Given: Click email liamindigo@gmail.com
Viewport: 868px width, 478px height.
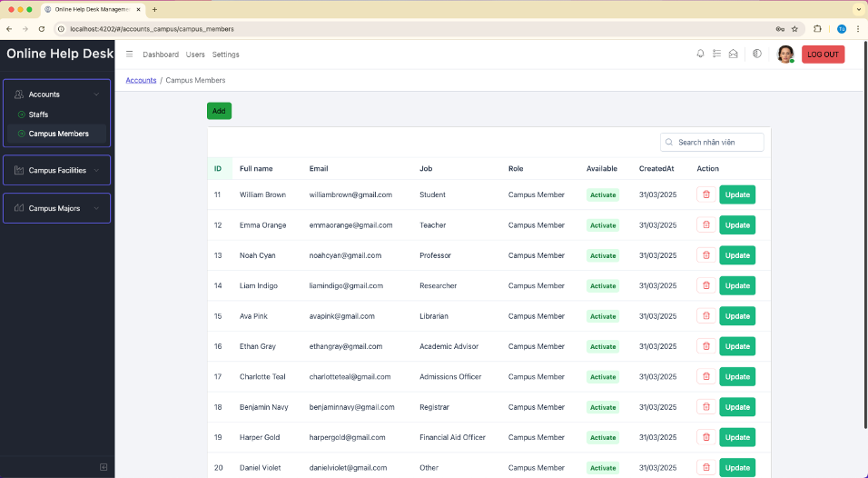Looking at the screenshot, I should (346, 286).
